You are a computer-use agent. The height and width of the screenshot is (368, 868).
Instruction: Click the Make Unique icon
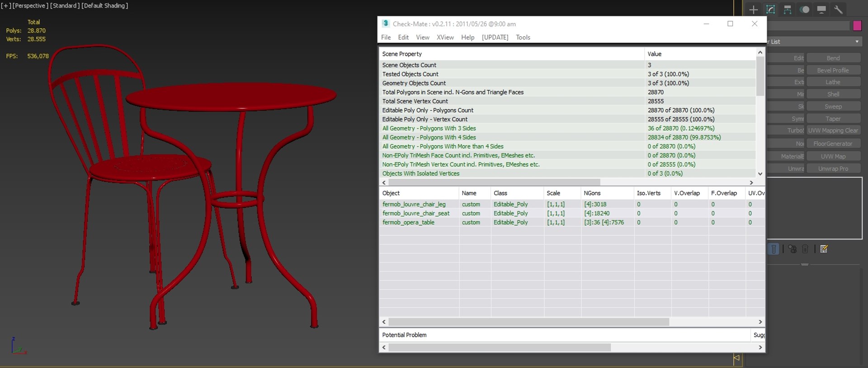[792, 249]
